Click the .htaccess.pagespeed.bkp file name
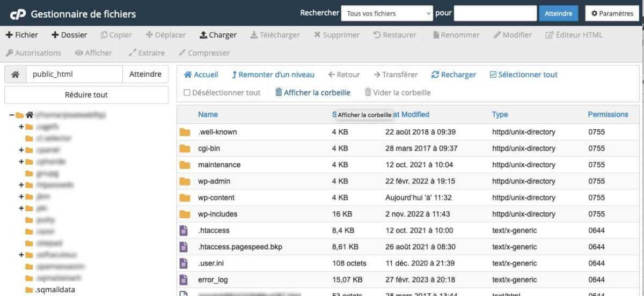 240,247
